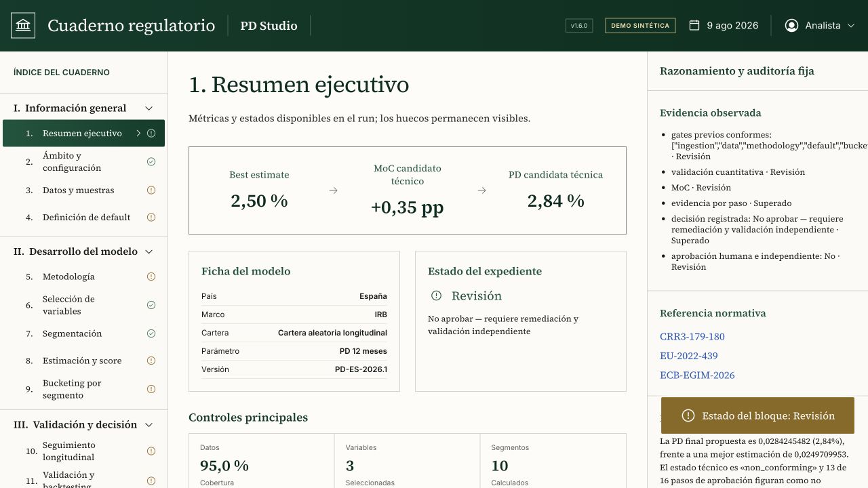Select the active 1. Resumen ejecutivo item
Image resolution: width=868 pixels, height=488 pixels.
pos(83,134)
